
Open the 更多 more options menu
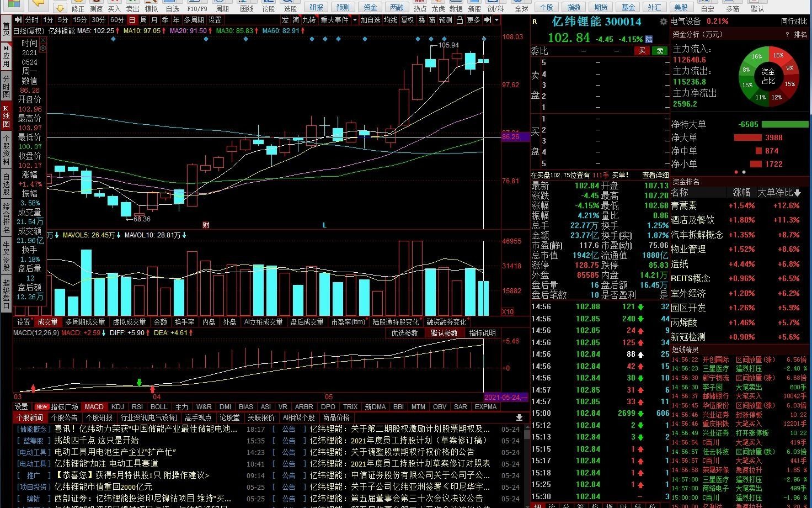tap(473, 20)
